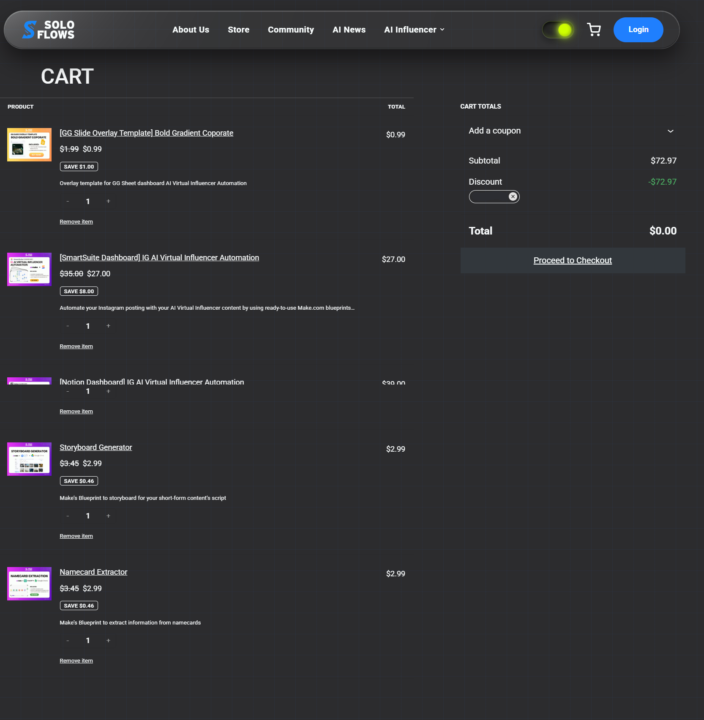This screenshot has width=704, height=720.
Task: Decrease quantity of GG Slide Overlay Template
Action: (x=68, y=201)
